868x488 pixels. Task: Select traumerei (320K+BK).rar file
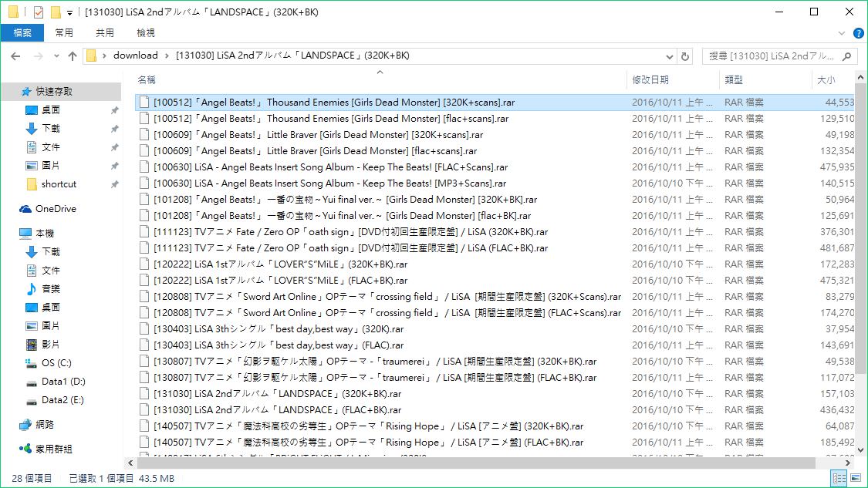pyautogui.click(x=375, y=362)
